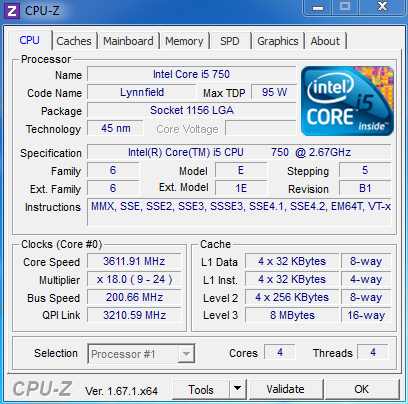Click the Cores count value 4
The width and height of the screenshot is (408, 404).
point(280,352)
